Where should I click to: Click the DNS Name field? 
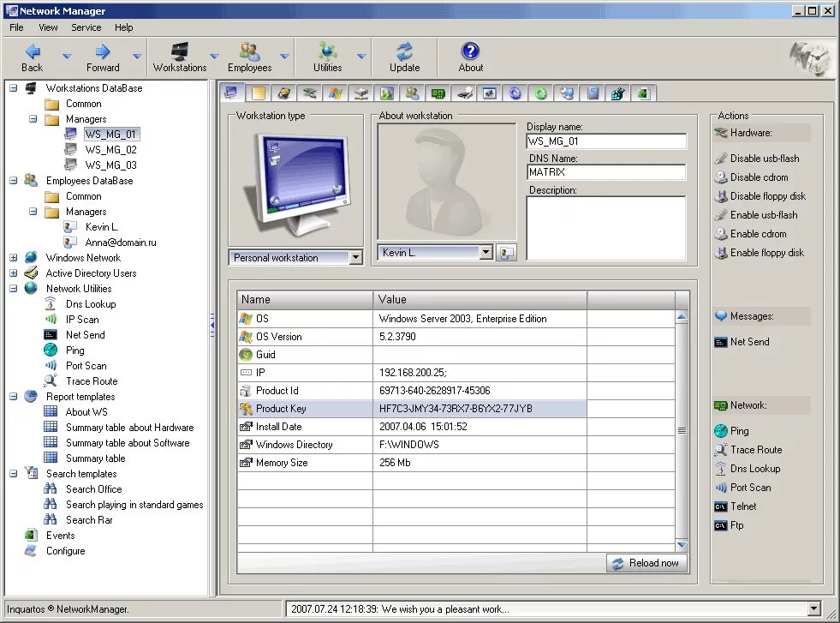click(606, 172)
